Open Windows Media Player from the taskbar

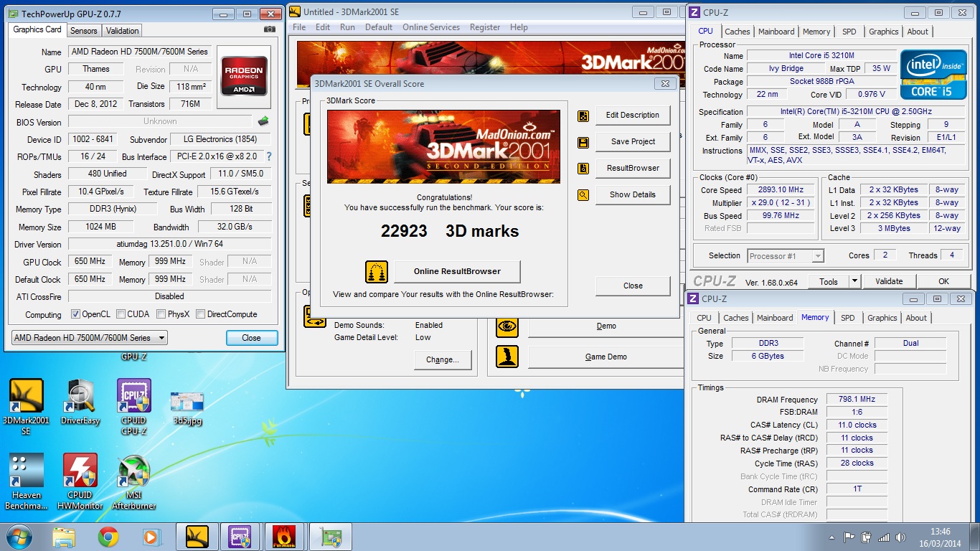(151, 537)
